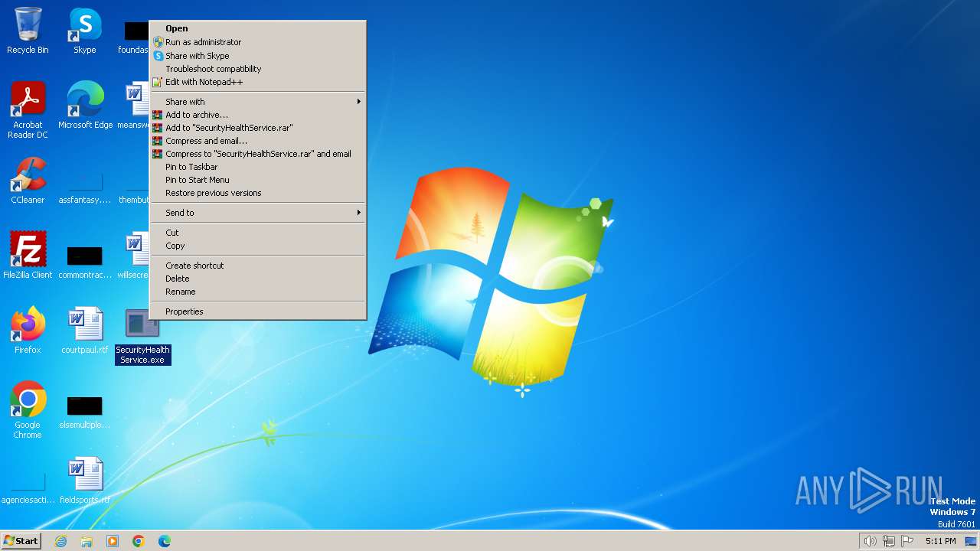Open the volume control in system tray
Image resolution: width=980 pixels, height=551 pixels.
(x=870, y=541)
